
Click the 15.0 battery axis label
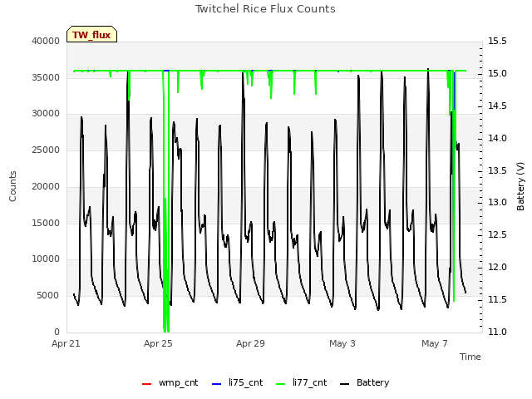tap(497, 74)
